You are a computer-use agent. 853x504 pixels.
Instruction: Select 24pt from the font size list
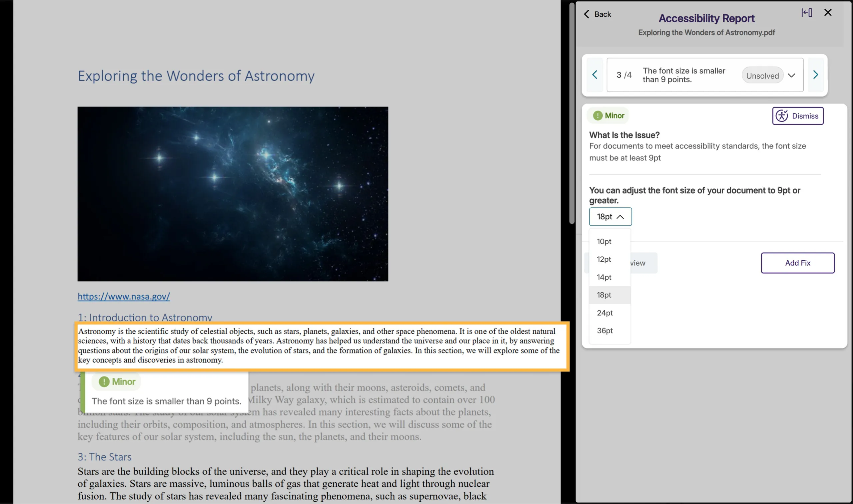605,313
